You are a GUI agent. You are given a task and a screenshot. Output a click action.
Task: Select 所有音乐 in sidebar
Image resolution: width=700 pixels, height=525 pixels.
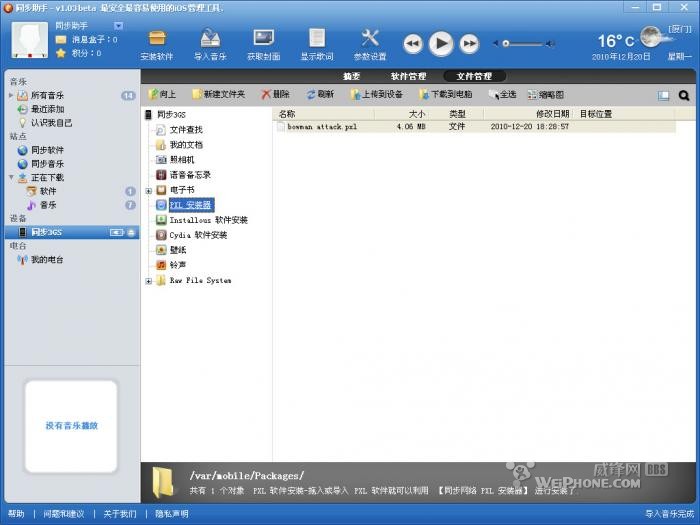[47, 96]
